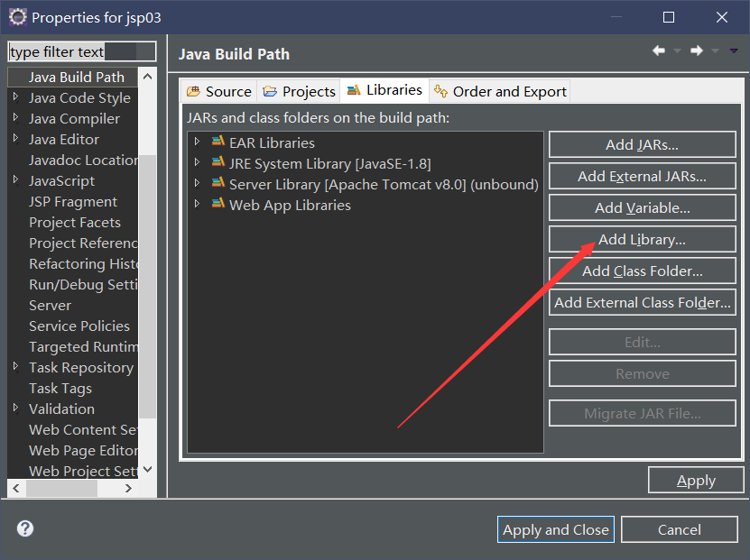Select Server in sidebar
Screen dimensions: 750x560
click(x=50, y=305)
